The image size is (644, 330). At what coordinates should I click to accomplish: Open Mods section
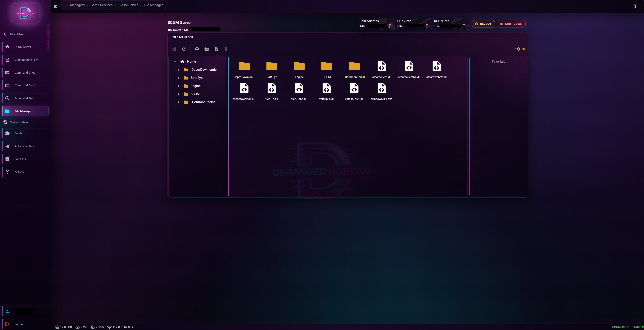coord(25,133)
